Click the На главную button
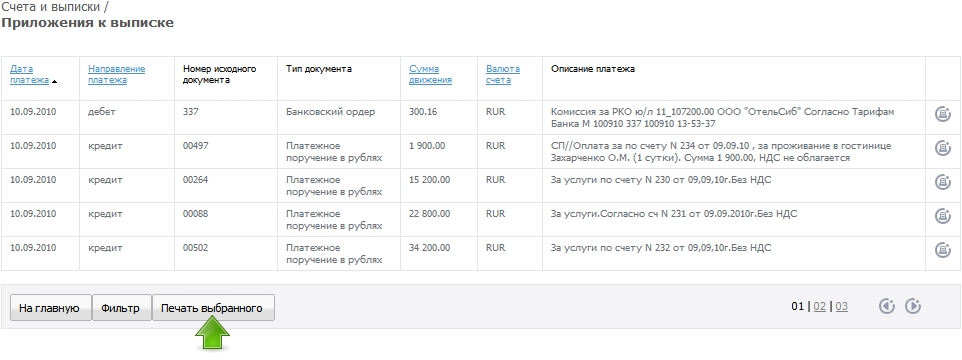 coord(51,308)
